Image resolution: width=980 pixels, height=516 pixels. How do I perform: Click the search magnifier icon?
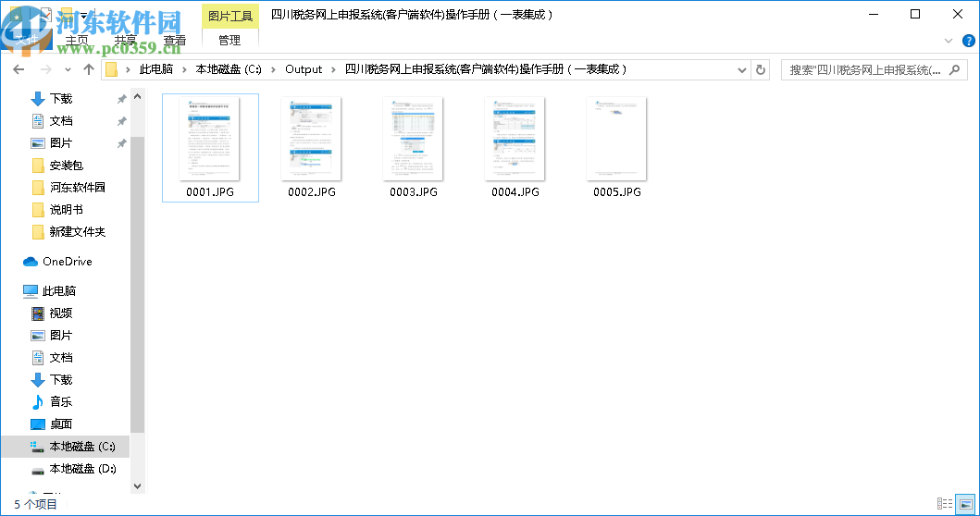click(x=954, y=70)
